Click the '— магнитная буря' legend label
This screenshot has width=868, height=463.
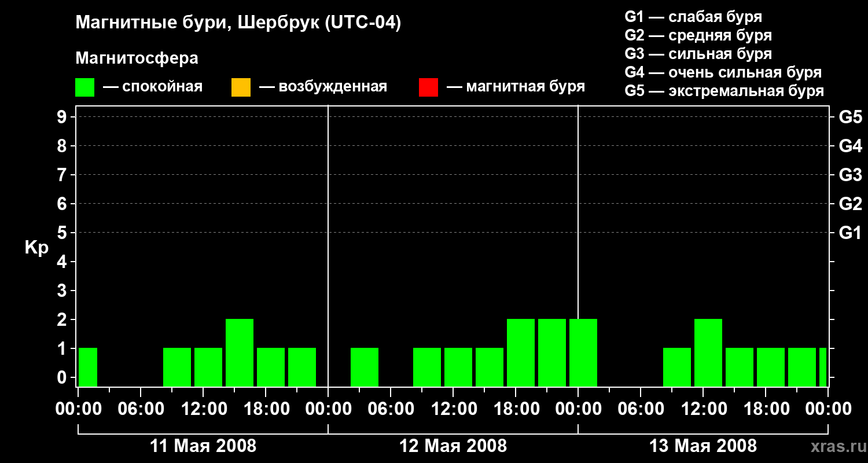(516, 87)
